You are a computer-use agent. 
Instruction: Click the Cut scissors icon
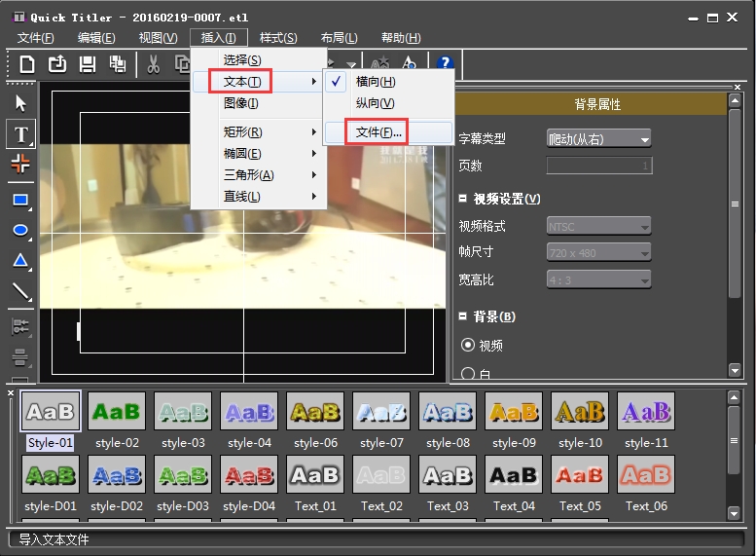(153, 64)
